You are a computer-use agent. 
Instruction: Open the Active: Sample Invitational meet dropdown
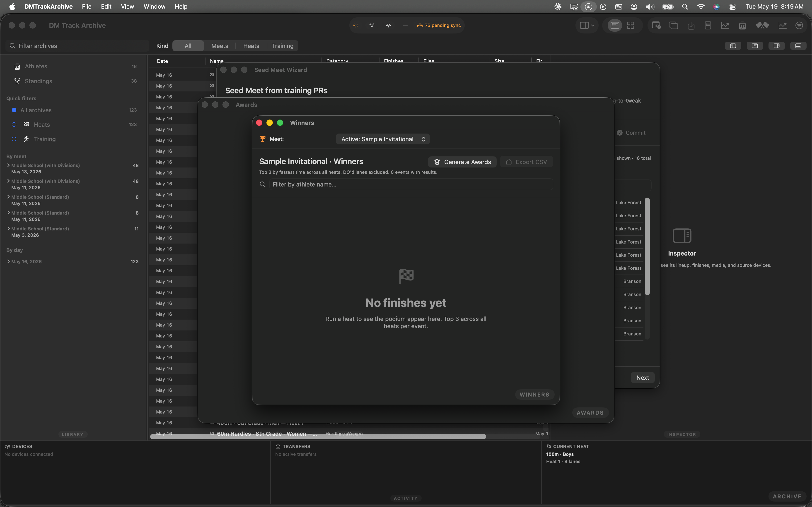tap(382, 139)
